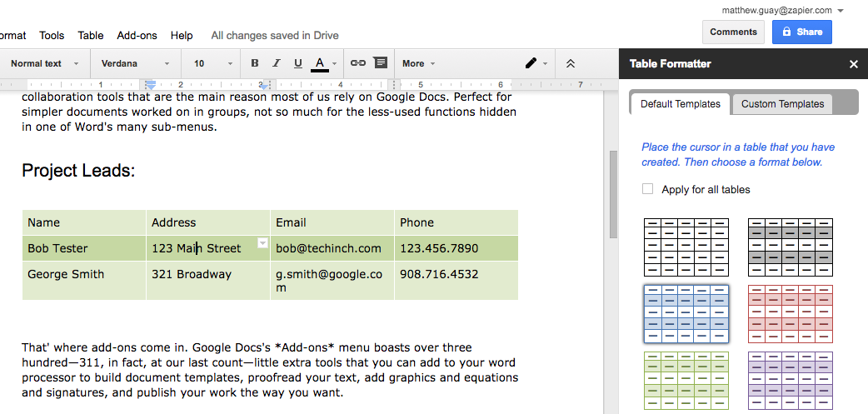Image resolution: width=868 pixels, height=414 pixels.
Task: Underline the selected text
Action: [x=298, y=63]
